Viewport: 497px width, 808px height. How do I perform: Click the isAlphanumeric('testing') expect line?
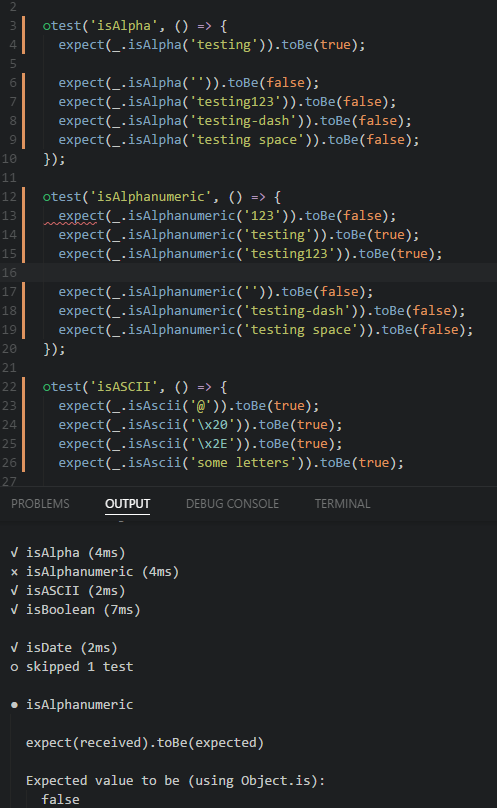pos(239,235)
